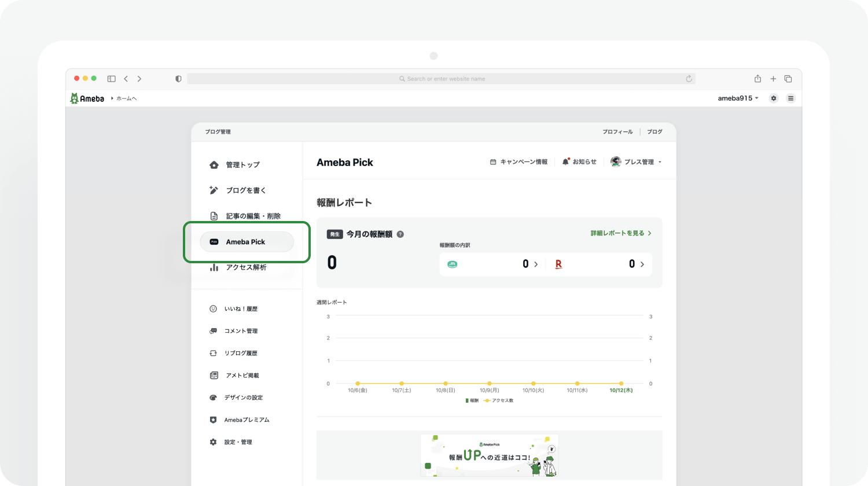This screenshot has height=486, width=868.
Task: Expand the プレス管理 dropdown
Action: click(x=636, y=162)
